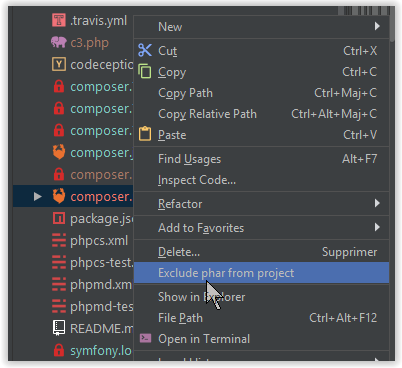Click the npm icon of package.json
The image size is (402, 368).
point(59,219)
